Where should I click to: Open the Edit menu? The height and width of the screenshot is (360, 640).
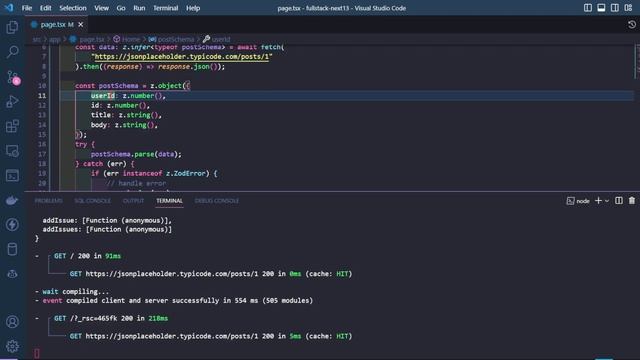(45, 8)
